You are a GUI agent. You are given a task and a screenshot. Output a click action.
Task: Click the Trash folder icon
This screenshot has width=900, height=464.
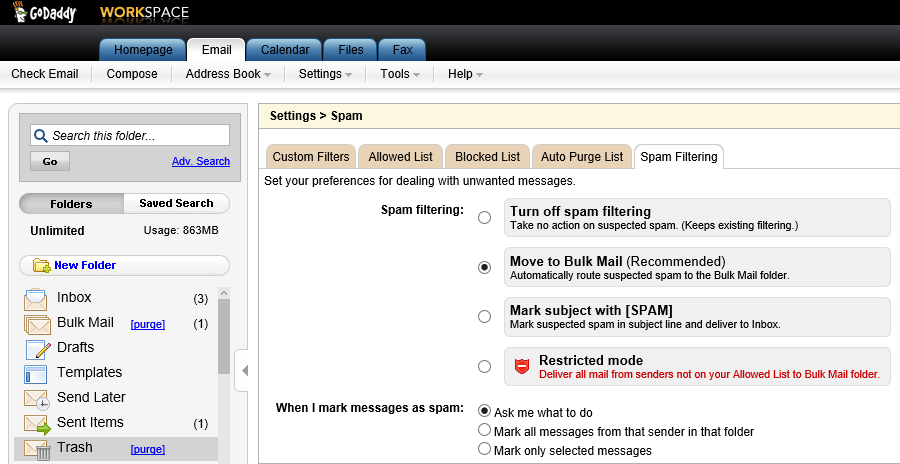(37, 449)
